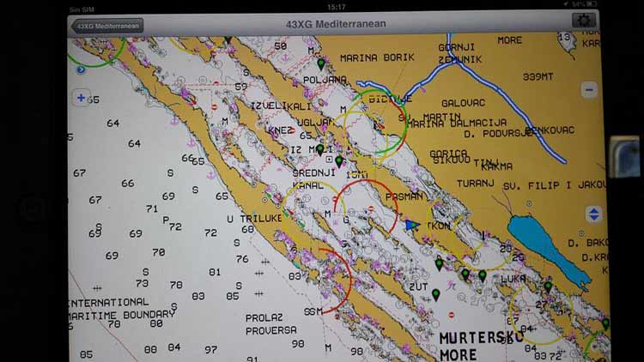Viewport: 644px width, 362px height.
Task: Tap the Marina Dalmacija label on the map
Action: pyautogui.click(x=457, y=123)
